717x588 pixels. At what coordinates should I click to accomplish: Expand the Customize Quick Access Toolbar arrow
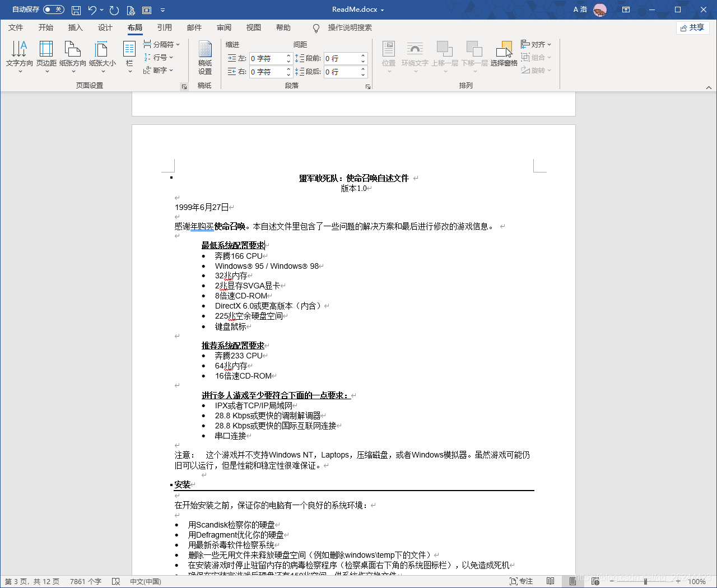point(162,10)
